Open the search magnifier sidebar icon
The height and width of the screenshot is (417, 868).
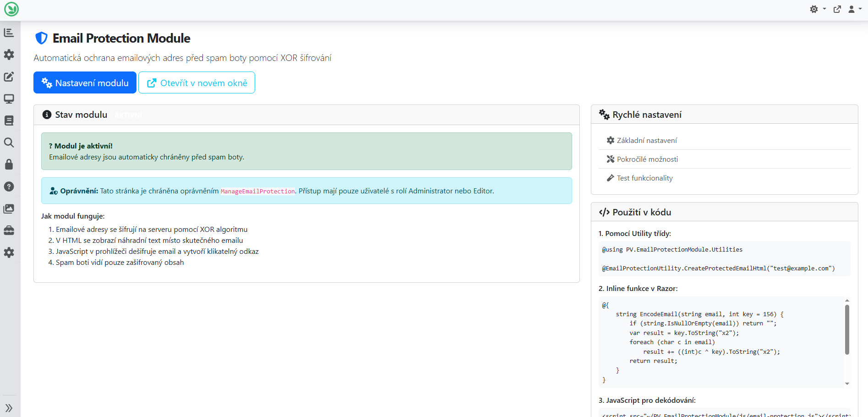(9, 143)
